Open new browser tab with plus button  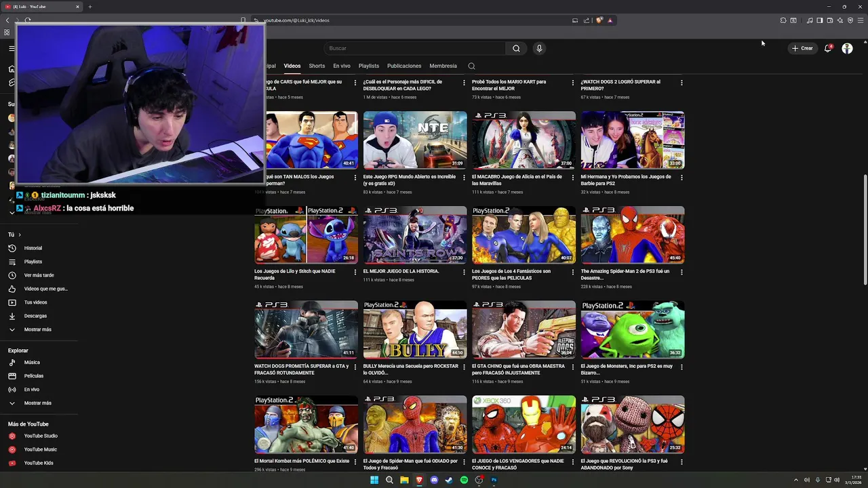click(90, 7)
